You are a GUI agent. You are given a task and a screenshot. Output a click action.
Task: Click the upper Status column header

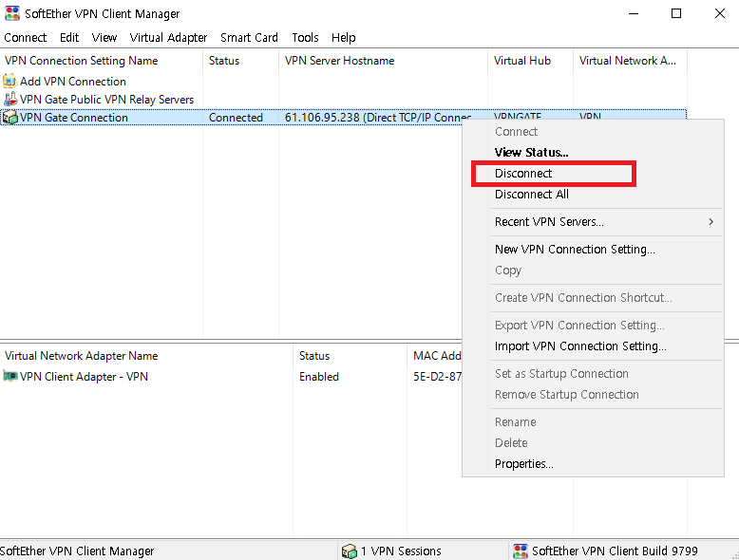[x=241, y=61]
